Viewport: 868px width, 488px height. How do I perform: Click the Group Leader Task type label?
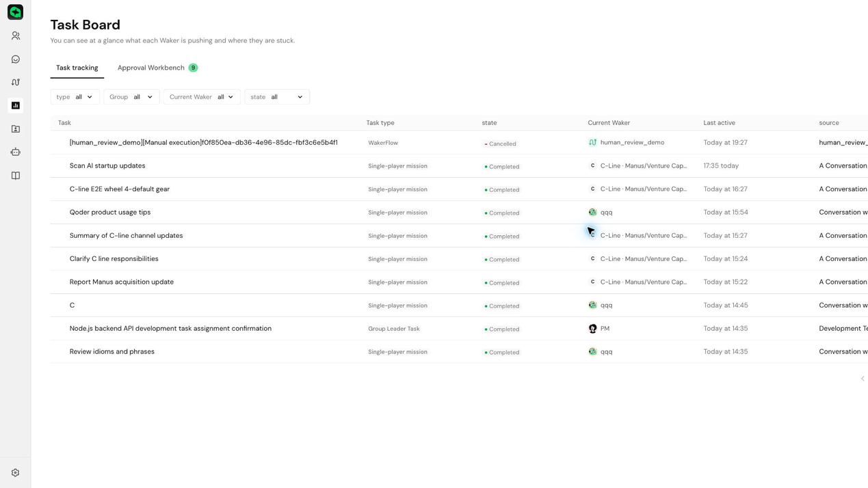click(x=394, y=329)
